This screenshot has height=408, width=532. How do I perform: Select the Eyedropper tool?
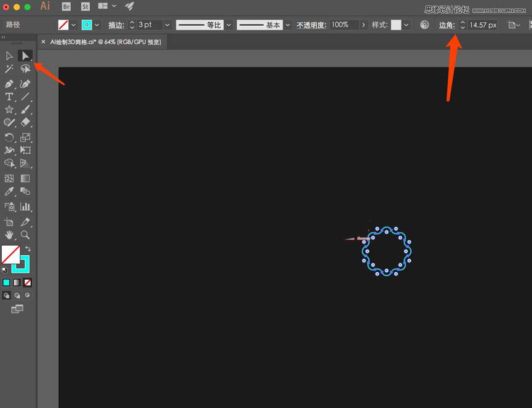(9, 192)
